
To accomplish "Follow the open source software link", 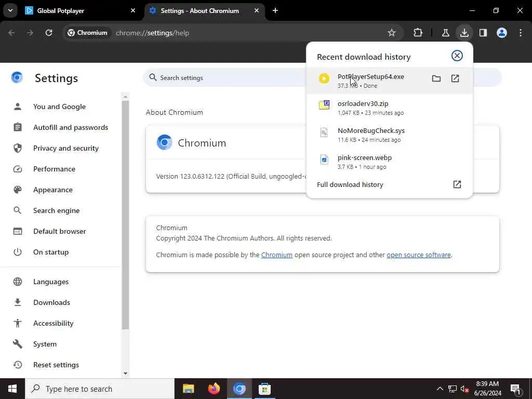I will coord(419,255).
